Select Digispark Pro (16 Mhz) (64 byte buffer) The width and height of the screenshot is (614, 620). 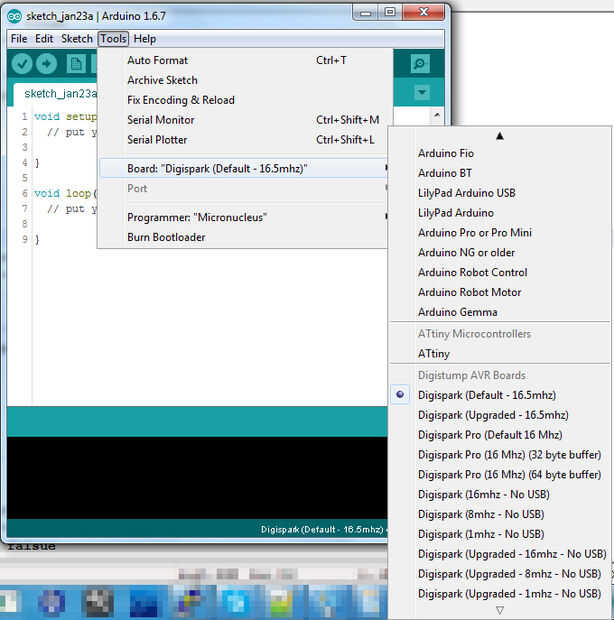(x=500, y=474)
